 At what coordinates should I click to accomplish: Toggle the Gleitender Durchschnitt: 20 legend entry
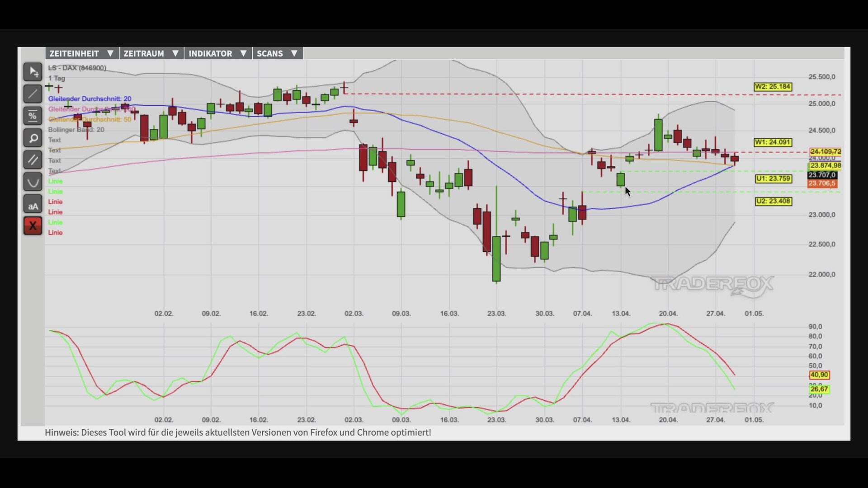(x=90, y=99)
